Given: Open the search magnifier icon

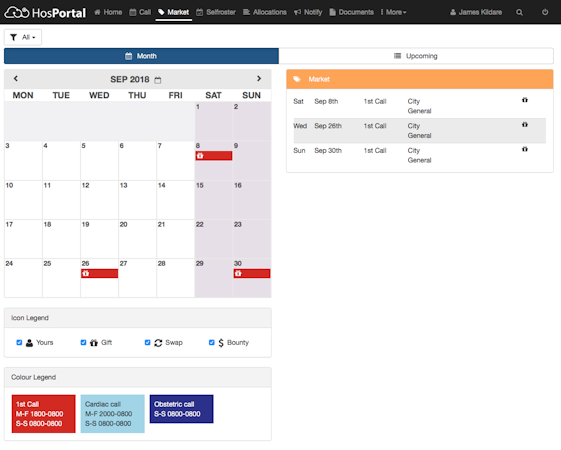Looking at the screenshot, I should click(x=519, y=13).
